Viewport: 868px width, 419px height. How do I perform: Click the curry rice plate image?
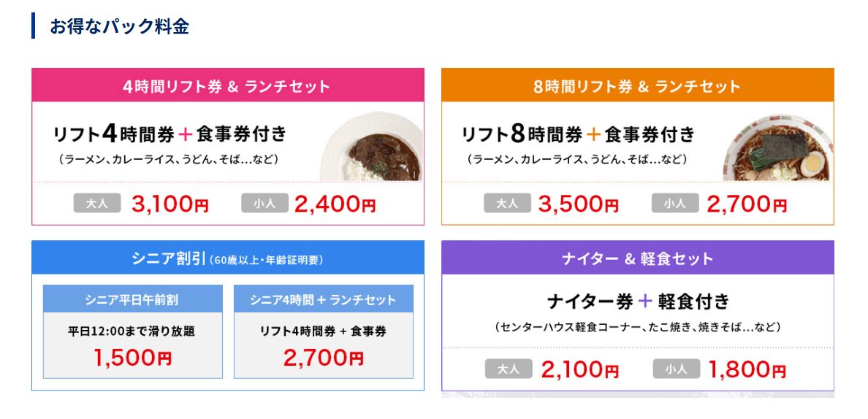377,148
